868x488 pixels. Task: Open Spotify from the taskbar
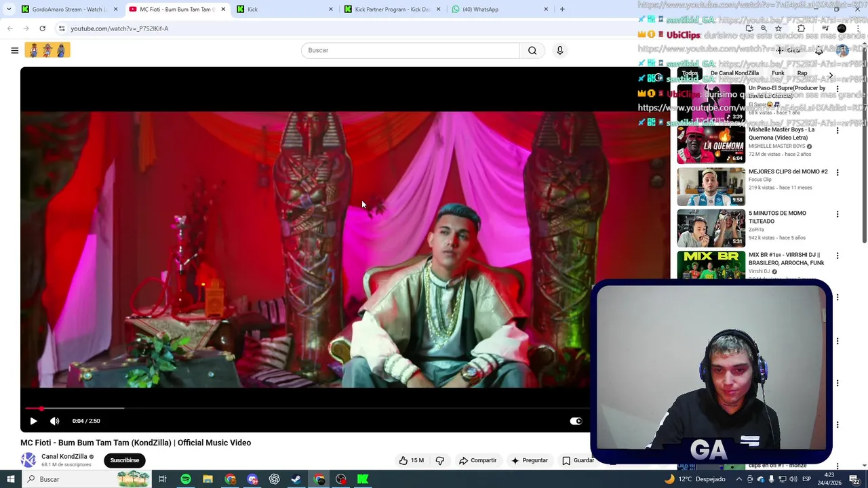(x=185, y=479)
